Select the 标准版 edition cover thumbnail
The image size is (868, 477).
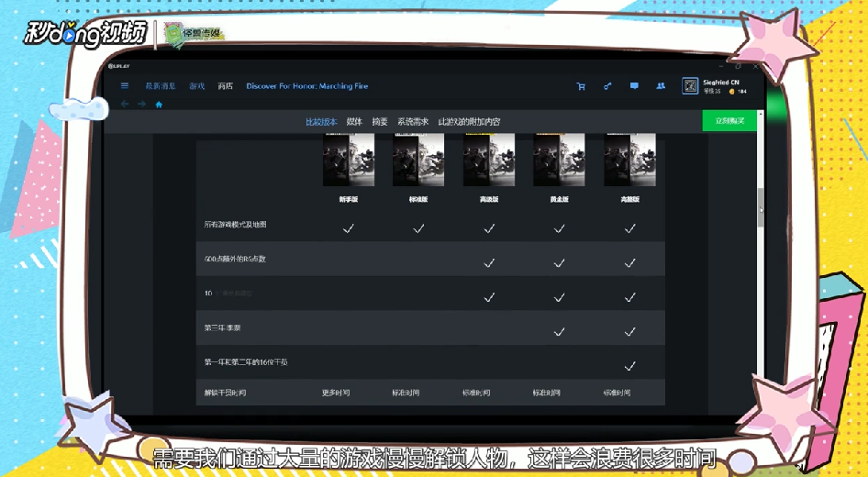click(418, 160)
